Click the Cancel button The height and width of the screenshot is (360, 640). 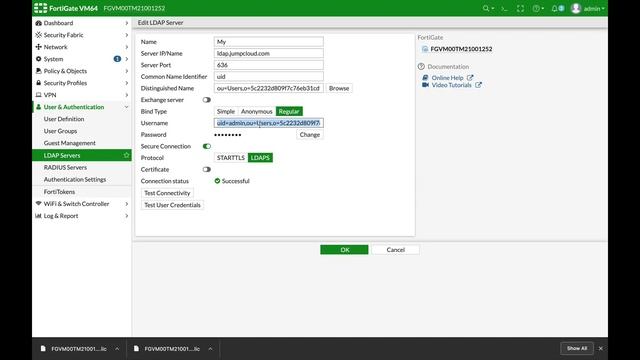pyautogui.click(x=396, y=250)
